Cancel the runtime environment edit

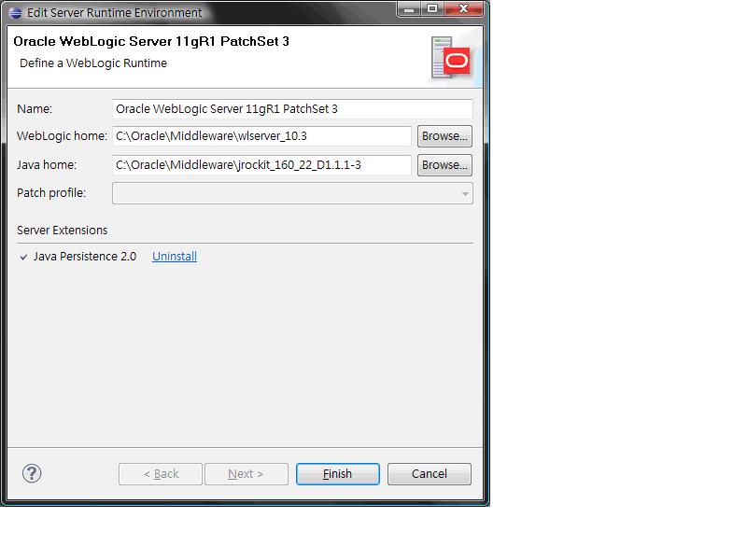pyautogui.click(x=430, y=474)
